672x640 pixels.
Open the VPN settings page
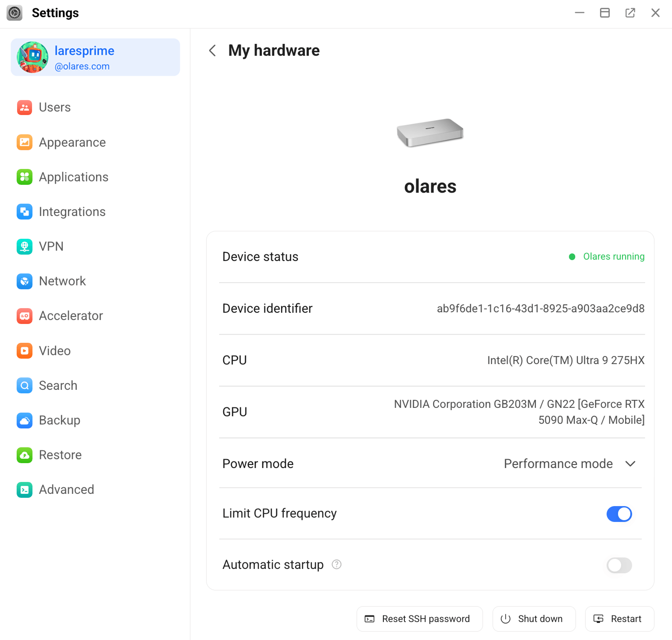(x=95, y=246)
